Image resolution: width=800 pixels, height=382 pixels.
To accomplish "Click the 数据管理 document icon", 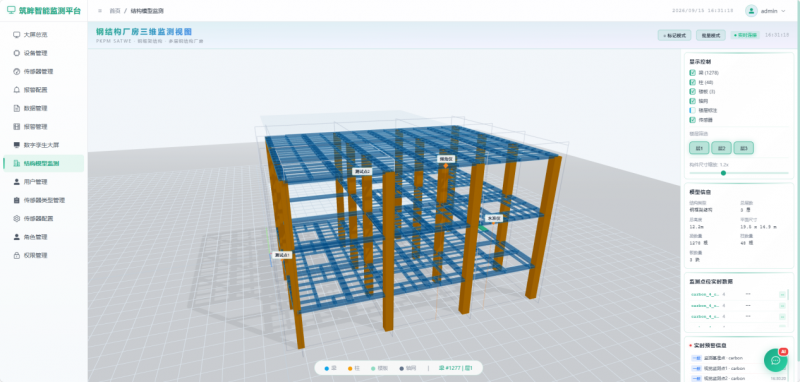I will click(16, 108).
